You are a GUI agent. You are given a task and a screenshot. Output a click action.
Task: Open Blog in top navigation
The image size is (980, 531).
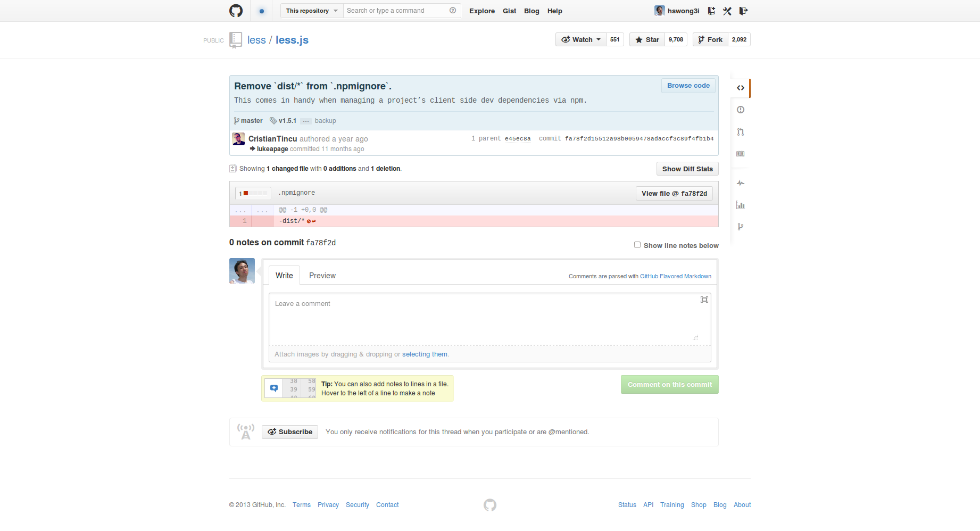(x=531, y=11)
